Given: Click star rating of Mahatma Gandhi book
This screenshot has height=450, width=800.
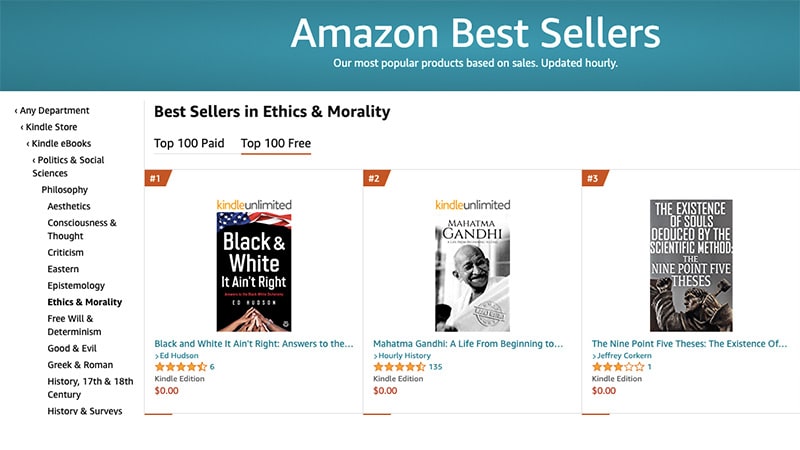Looking at the screenshot, I should 398,367.
